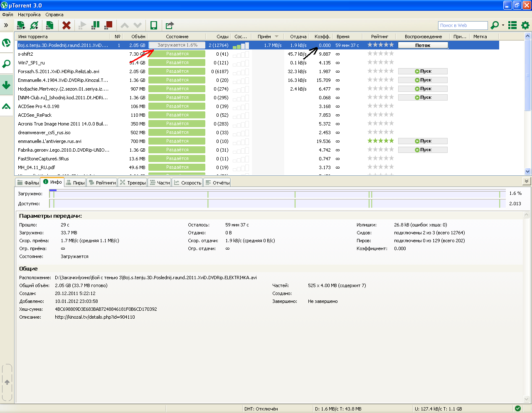Click the Поиск в Web search field
The height and width of the screenshot is (413, 532).
(x=462, y=25)
